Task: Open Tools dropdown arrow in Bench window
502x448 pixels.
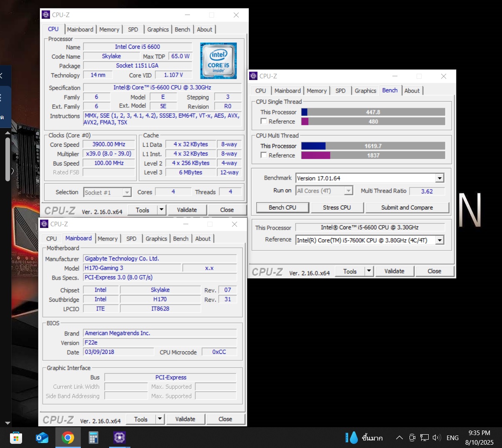Action: [369, 271]
